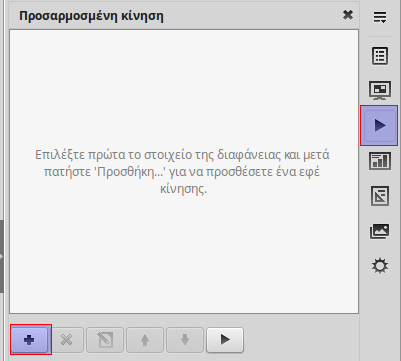Click the move effect up arrow
401x361 pixels.
[x=145, y=340]
